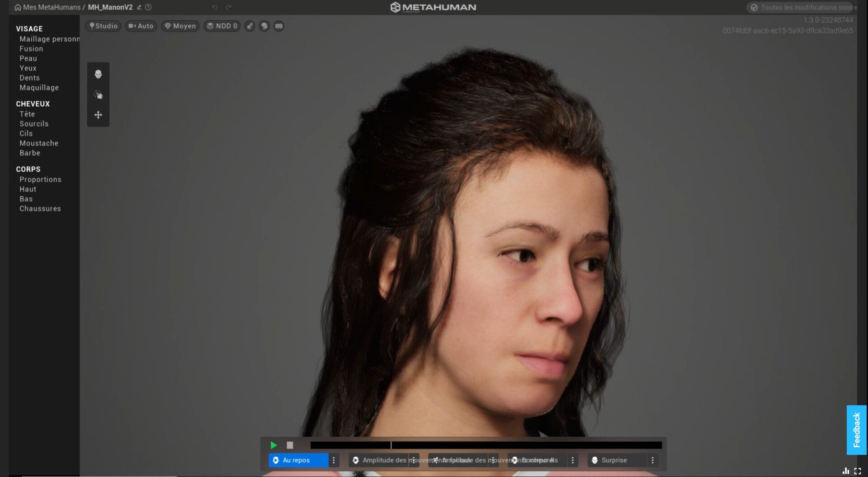The width and height of the screenshot is (868, 477).
Task: Select Sourcils under the CHEVEUX section
Action: (33, 124)
